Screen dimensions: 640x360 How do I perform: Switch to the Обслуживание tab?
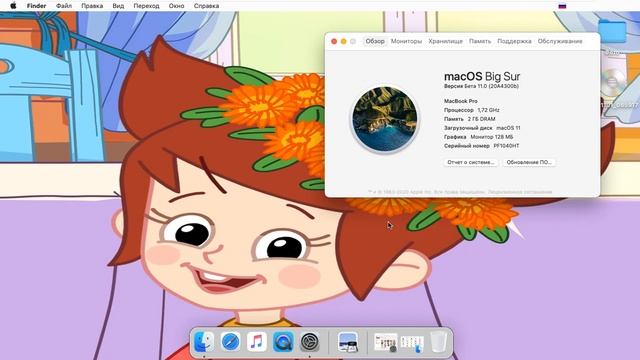(x=560, y=41)
